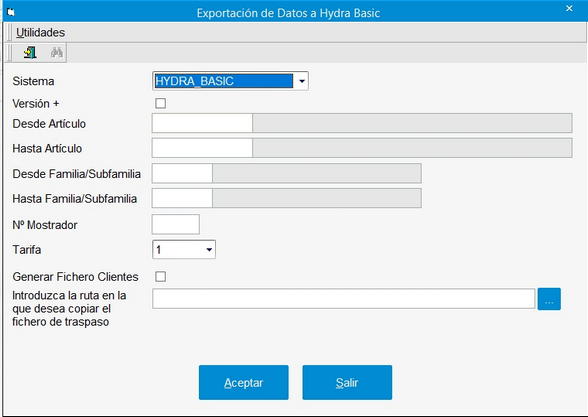The image size is (588, 417).
Task: Click the Versión + label
Action: pyautogui.click(x=36, y=104)
